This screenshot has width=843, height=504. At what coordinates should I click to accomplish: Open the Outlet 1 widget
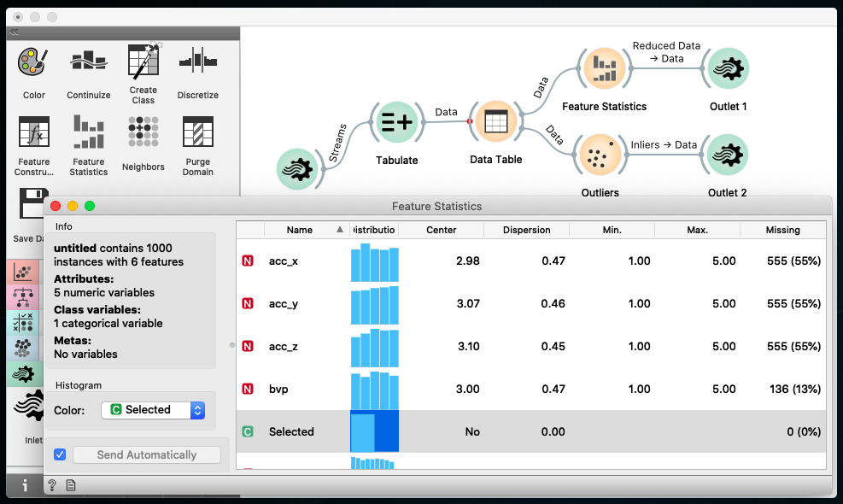727,68
